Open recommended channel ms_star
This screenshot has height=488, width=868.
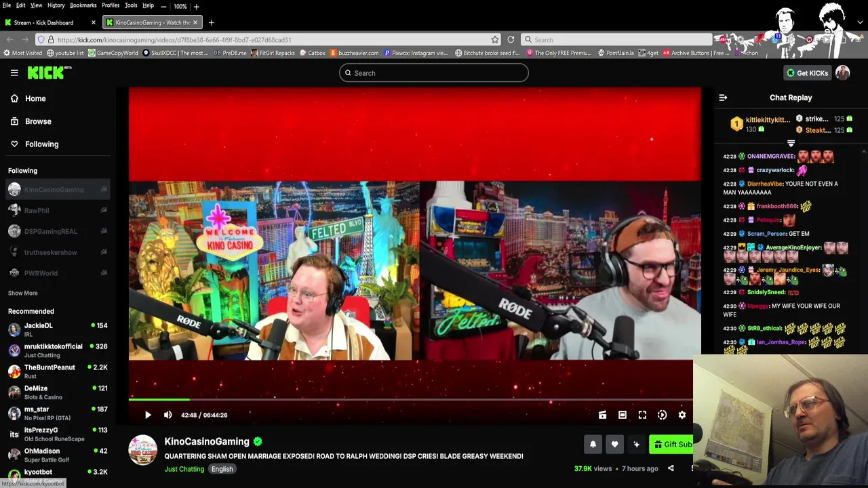pyautogui.click(x=57, y=413)
